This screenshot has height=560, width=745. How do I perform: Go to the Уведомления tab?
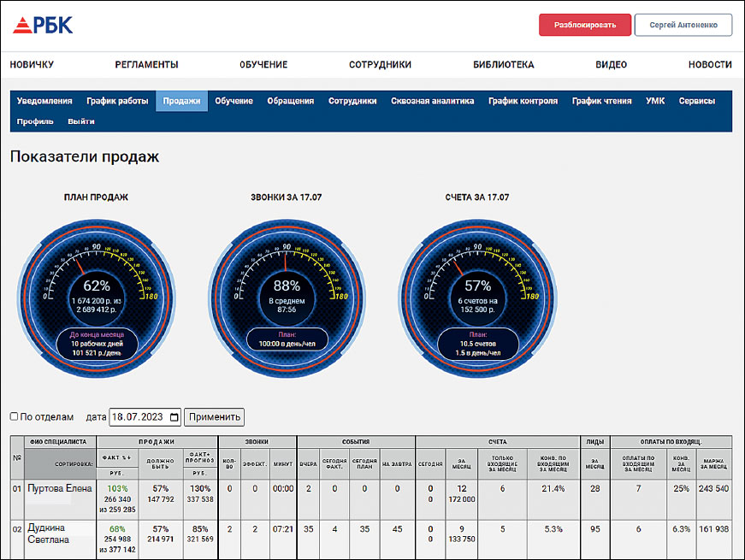pyautogui.click(x=44, y=101)
